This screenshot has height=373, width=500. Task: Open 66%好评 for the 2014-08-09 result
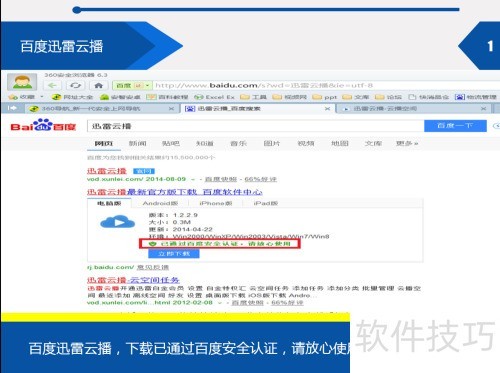(x=261, y=179)
